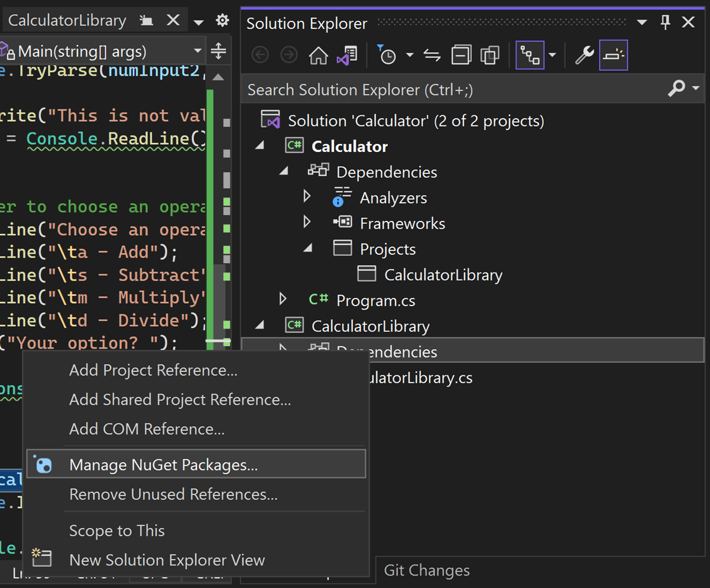This screenshot has height=588, width=710.
Task: Toggle auto-hide with the Solution Explorer pin
Action: 664,22
